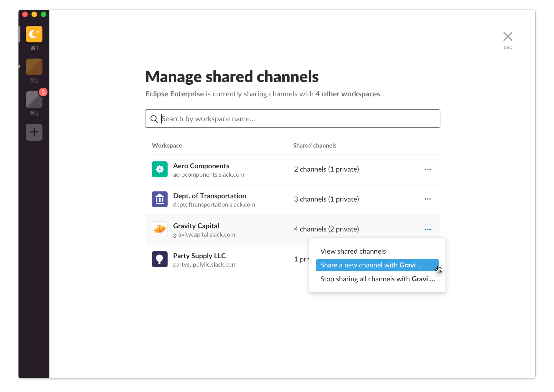The height and width of the screenshot is (392, 554).
Task: Focus the Search by workspace name field
Action: pyautogui.click(x=292, y=118)
